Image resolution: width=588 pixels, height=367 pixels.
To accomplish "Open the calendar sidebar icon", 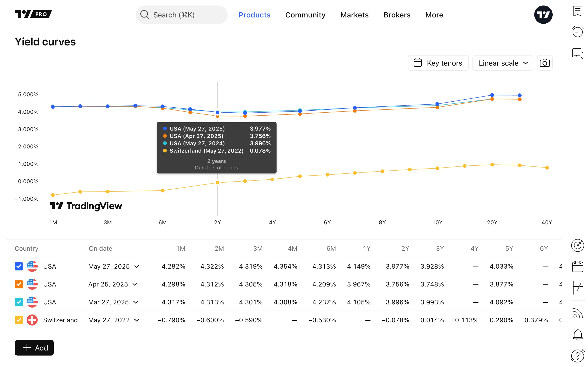I will [577, 267].
